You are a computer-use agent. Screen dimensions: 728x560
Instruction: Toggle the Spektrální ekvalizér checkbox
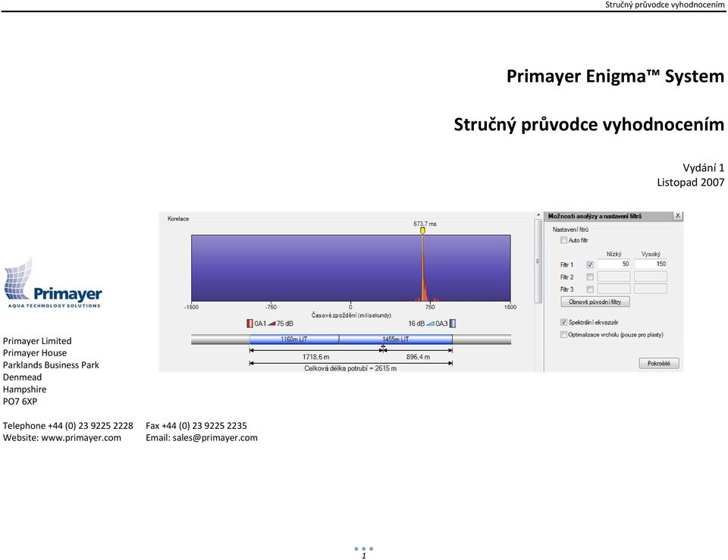click(563, 322)
